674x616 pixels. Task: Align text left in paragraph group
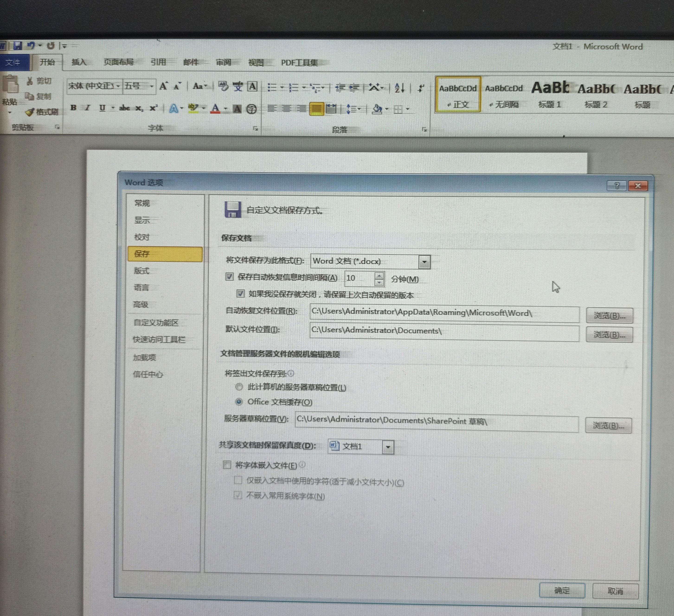pyautogui.click(x=272, y=108)
